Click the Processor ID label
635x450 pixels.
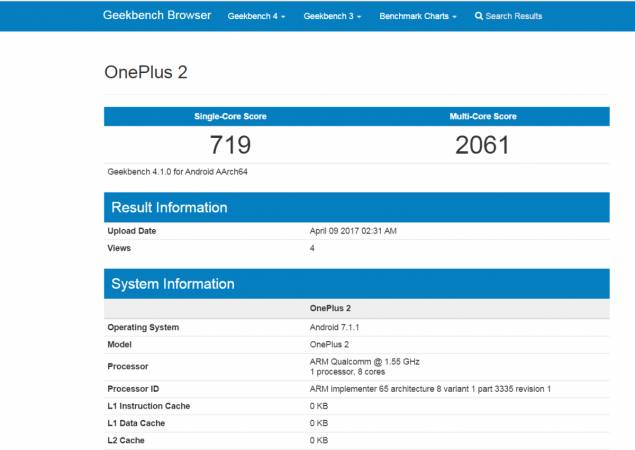(133, 389)
